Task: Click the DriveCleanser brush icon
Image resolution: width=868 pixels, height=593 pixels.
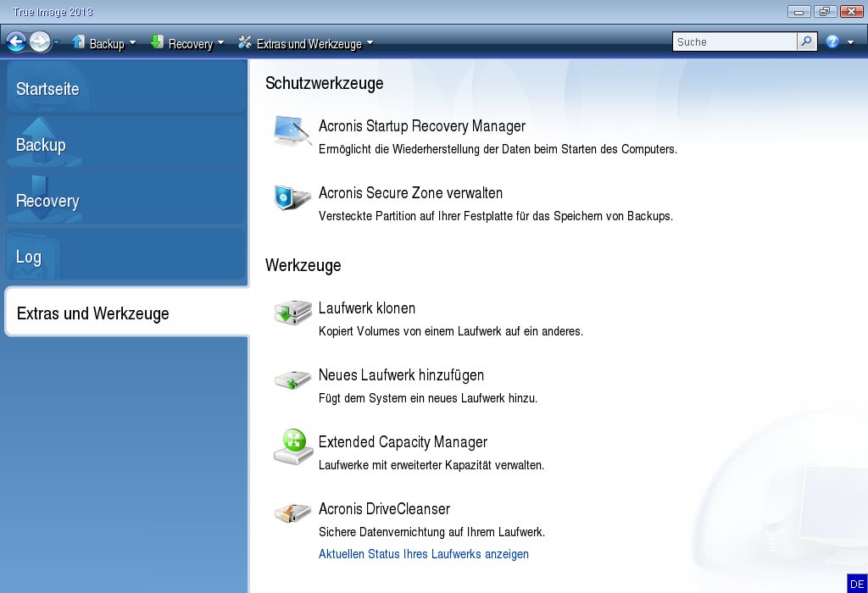Action: [x=292, y=513]
